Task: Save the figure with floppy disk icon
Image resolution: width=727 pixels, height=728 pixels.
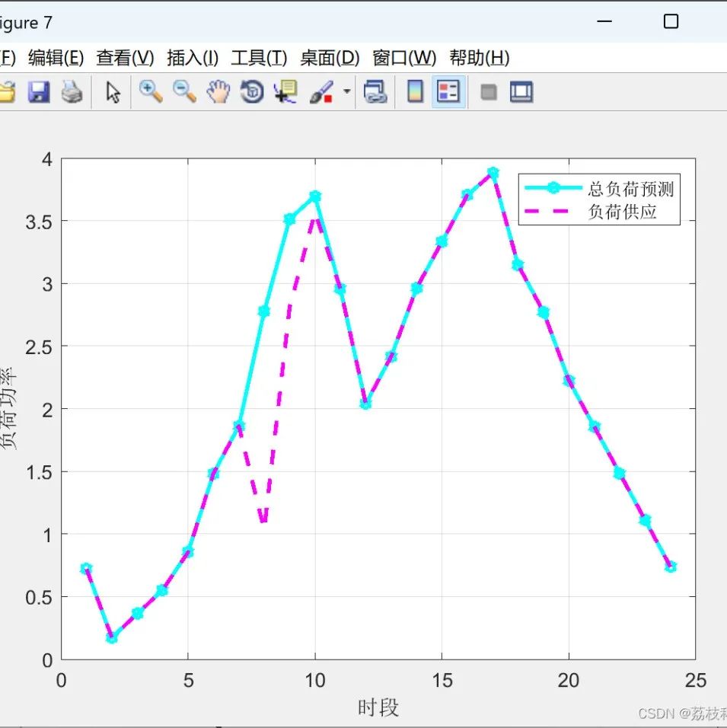Action: [39, 91]
